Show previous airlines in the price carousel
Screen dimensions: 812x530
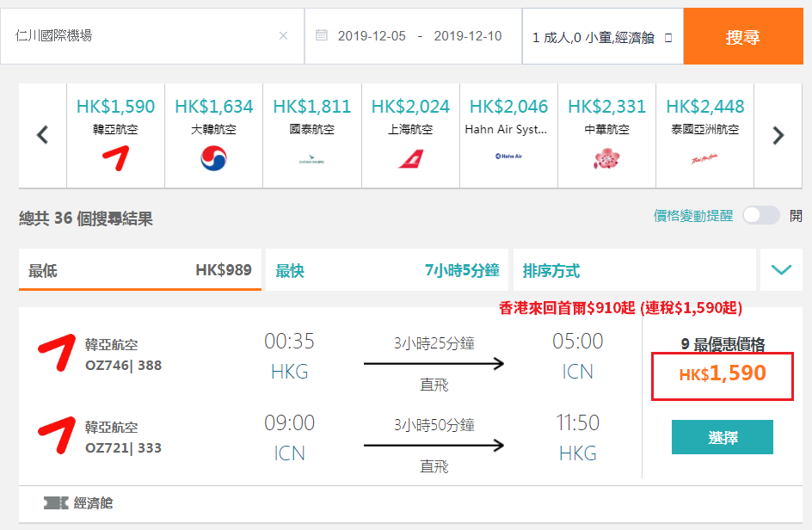coord(43,135)
